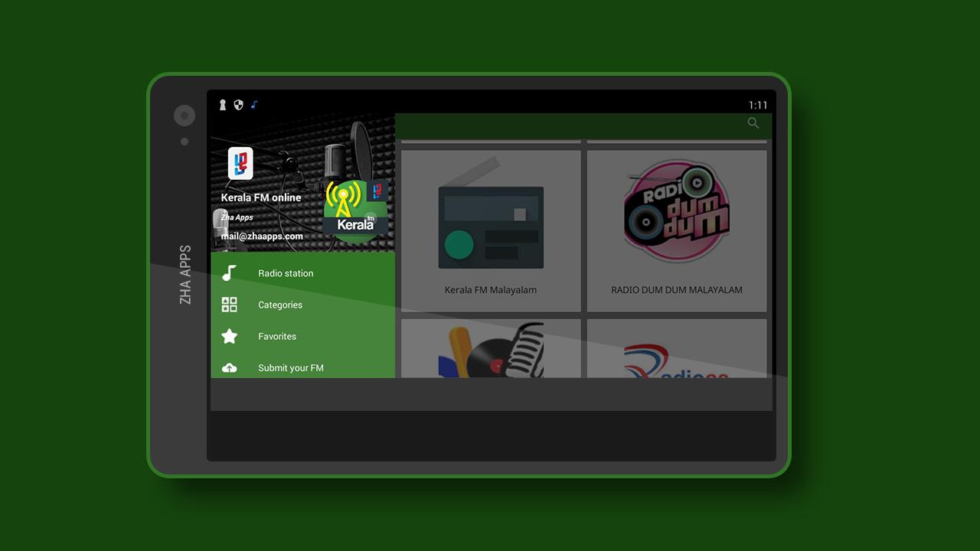
Task: Click the mail@zhaapps.com email address
Action: point(262,236)
